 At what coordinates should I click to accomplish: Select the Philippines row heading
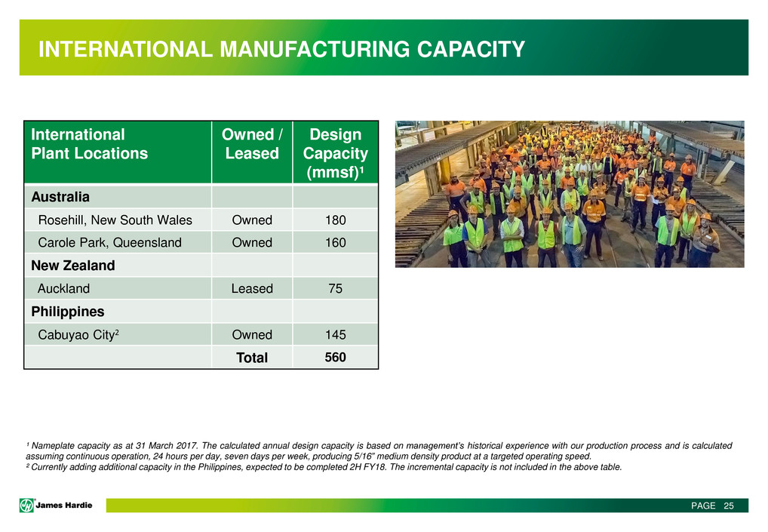67,311
